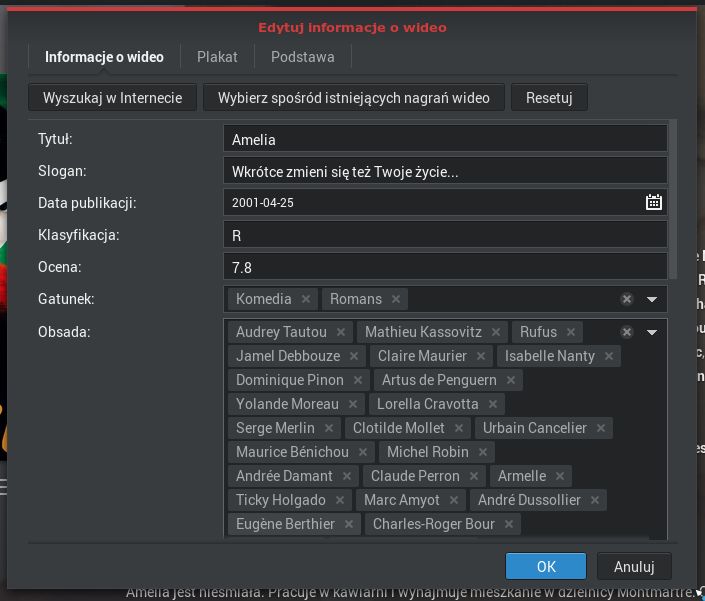Image resolution: width=705 pixels, height=601 pixels.
Task: Open the calendar date picker icon
Action: 653,202
